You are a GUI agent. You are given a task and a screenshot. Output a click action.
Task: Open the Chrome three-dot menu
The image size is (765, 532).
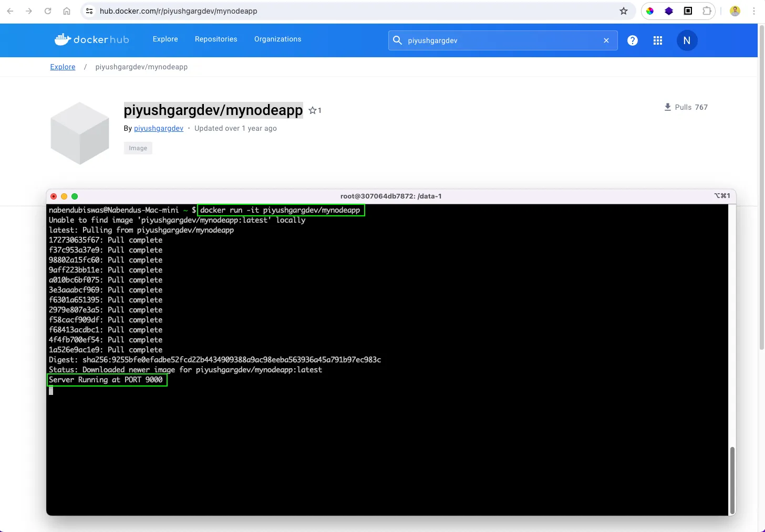tap(754, 11)
